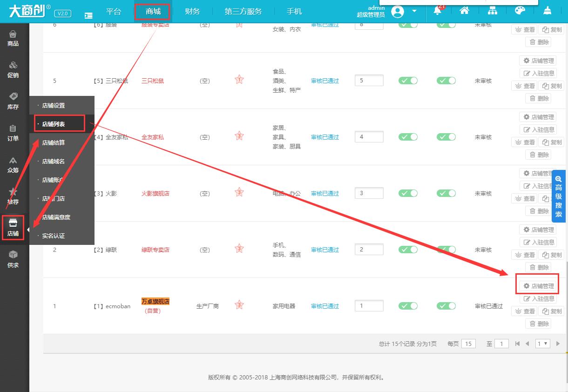Image resolution: width=568 pixels, height=392 pixels.
Task: Open the page number dropdown in pagination
Action: pyautogui.click(x=543, y=344)
